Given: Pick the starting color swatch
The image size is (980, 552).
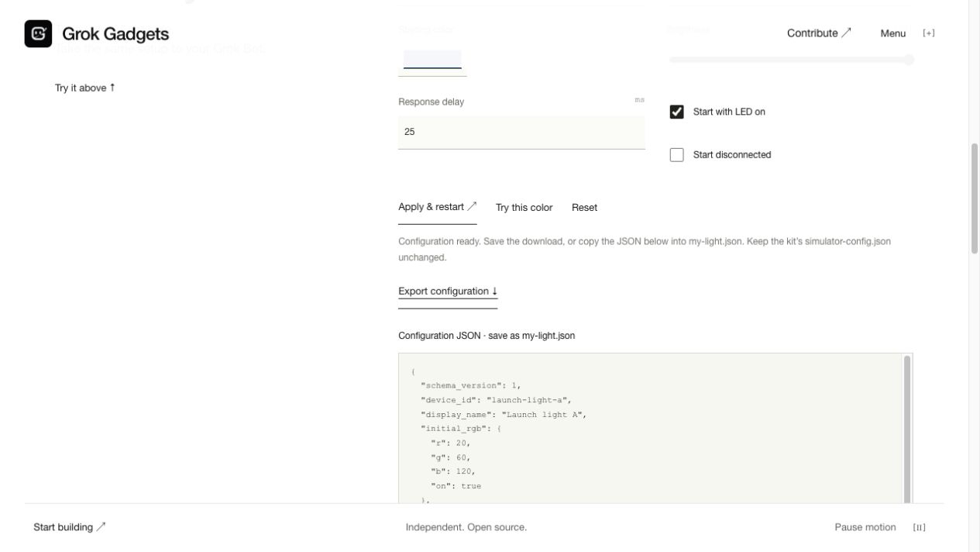Looking at the screenshot, I should (432, 60).
